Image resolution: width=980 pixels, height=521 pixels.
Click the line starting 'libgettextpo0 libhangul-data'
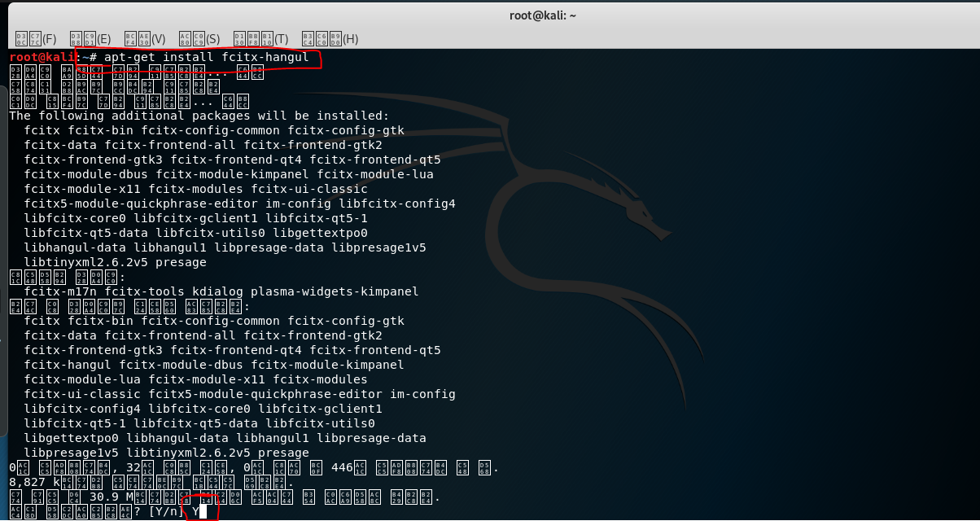[x=225, y=438]
